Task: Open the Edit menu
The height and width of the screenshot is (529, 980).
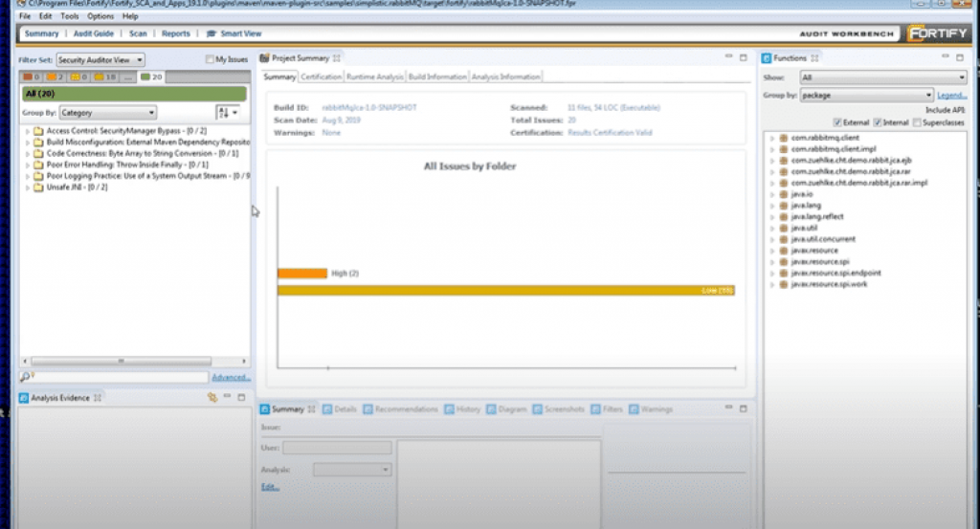Action: 46,16
